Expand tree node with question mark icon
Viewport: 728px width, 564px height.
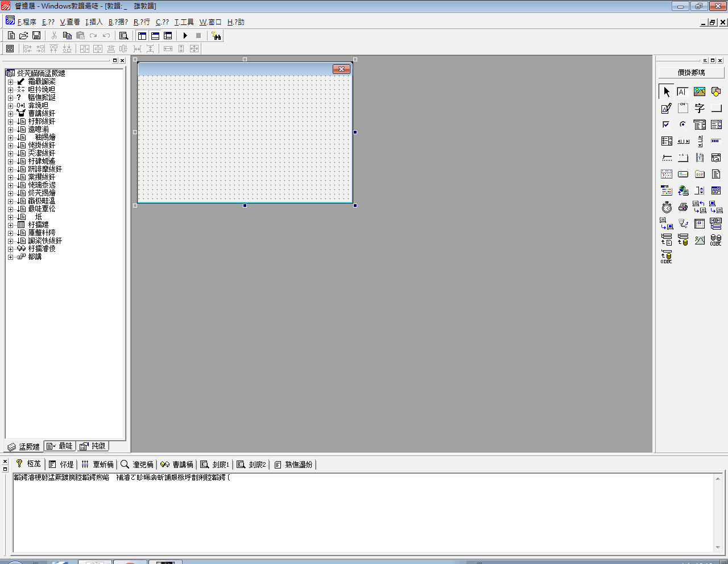tap(10, 98)
